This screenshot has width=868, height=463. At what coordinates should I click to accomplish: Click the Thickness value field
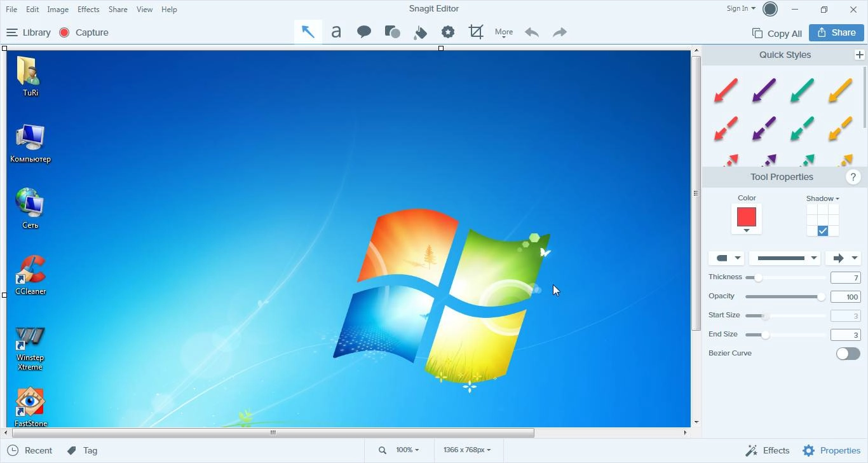(x=846, y=278)
